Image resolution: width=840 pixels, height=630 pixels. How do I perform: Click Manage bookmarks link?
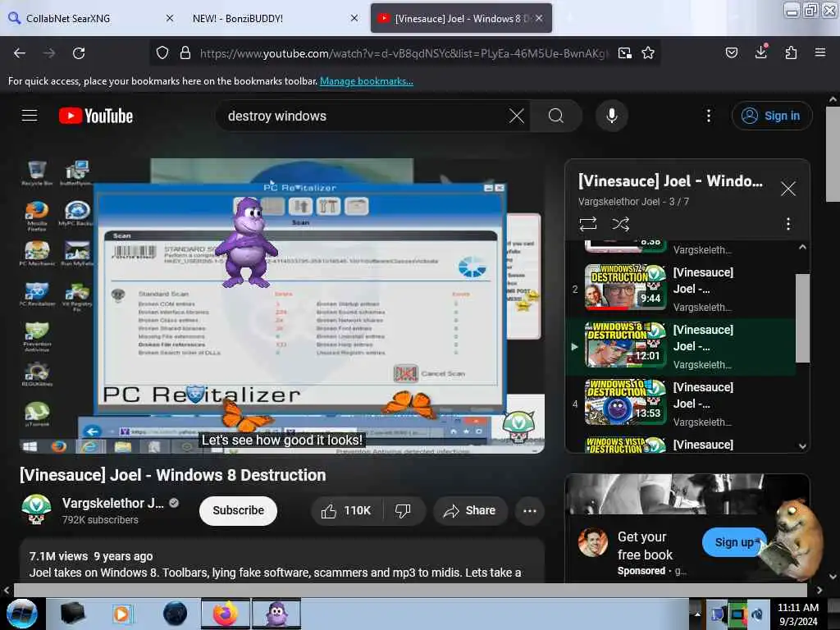pos(367,81)
